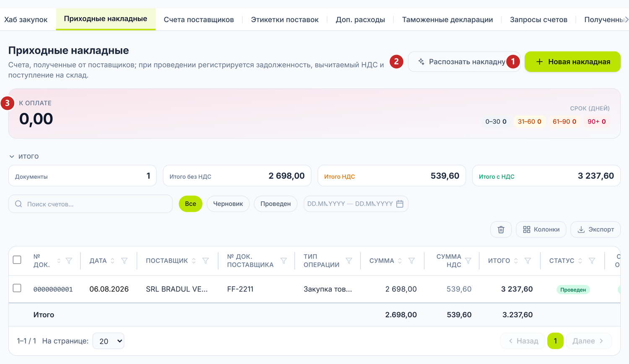Viewport: 629px width, 364px height.
Task: Click the 06.08.2026 date cell
Action: point(109,289)
